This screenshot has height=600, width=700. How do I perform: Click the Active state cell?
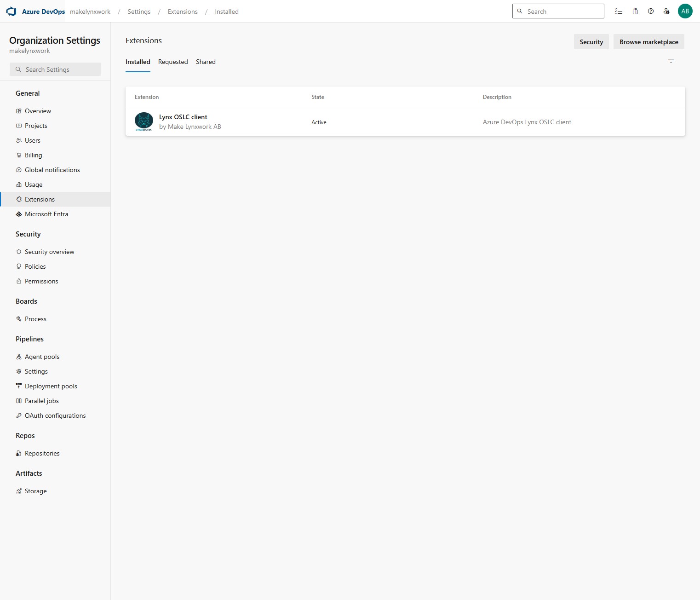tap(319, 122)
